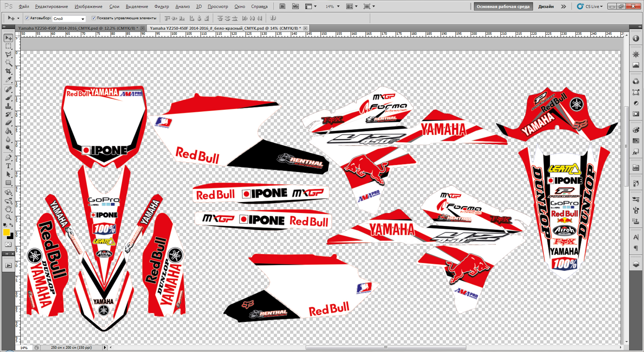Switch to Yamaha YZ250-450F 2014-2016_CMYK.psd tab

78,28
